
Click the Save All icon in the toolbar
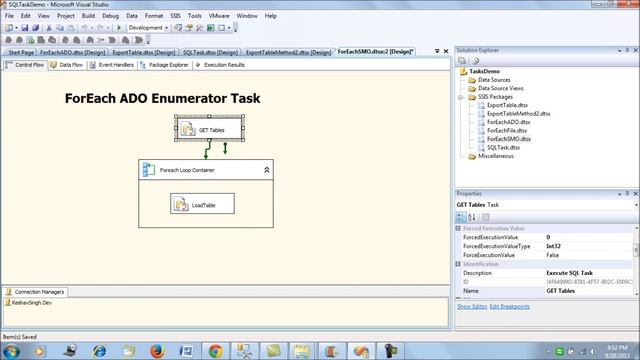tap(36, 28)
